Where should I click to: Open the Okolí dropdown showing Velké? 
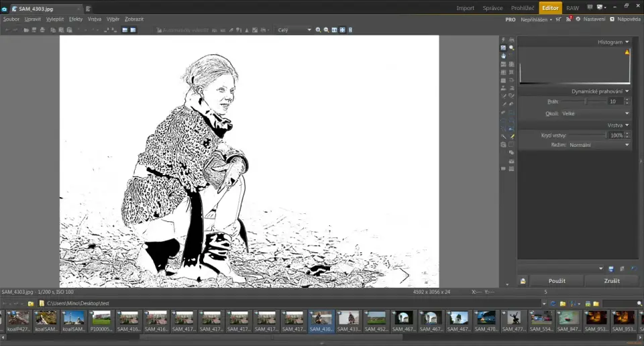coord(595,114)
